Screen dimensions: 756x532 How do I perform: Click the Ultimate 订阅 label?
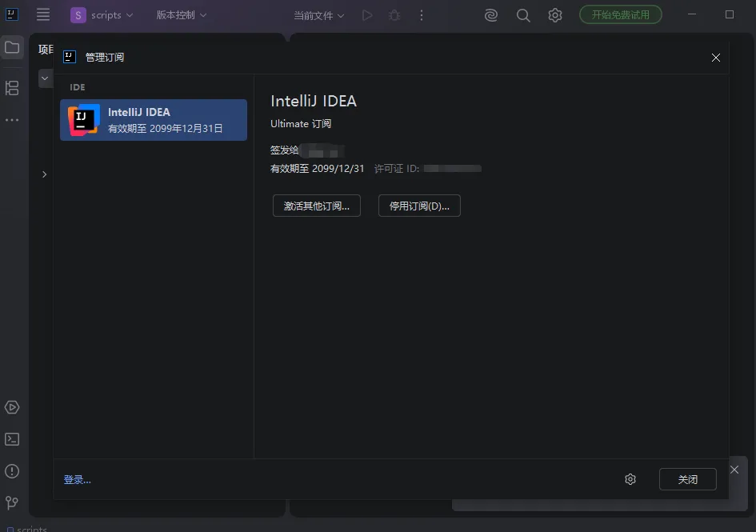click(x=301, y=124)
